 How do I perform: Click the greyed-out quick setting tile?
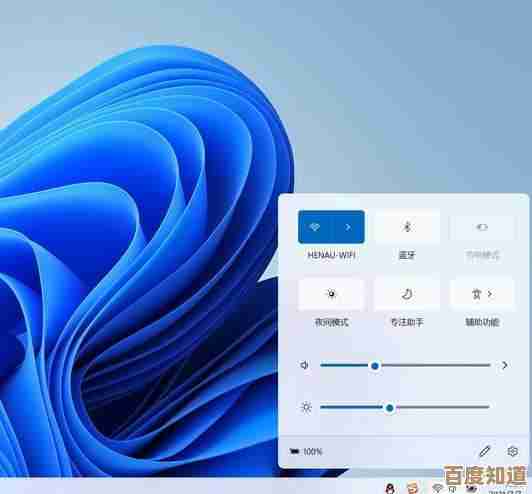[482, 227]
